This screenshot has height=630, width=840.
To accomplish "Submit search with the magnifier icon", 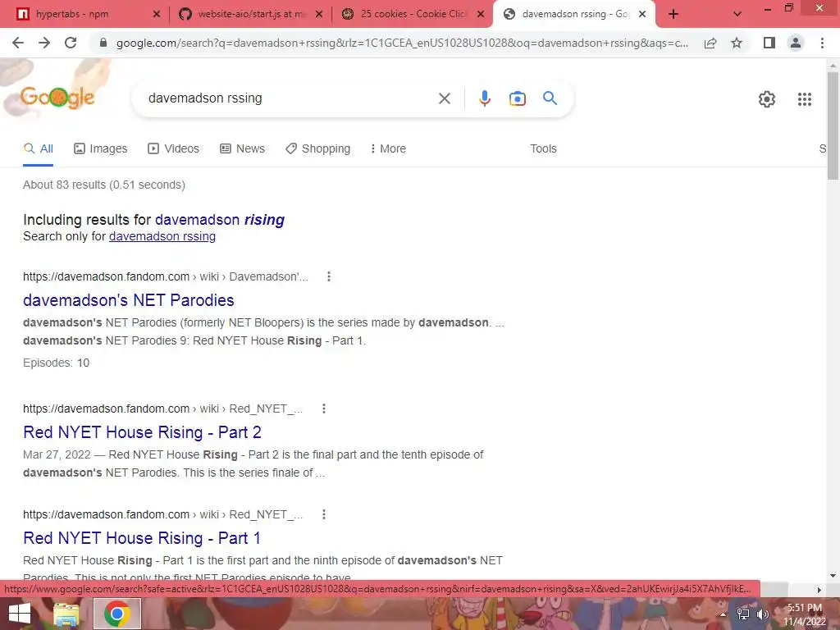I will (x=550, y=98).
